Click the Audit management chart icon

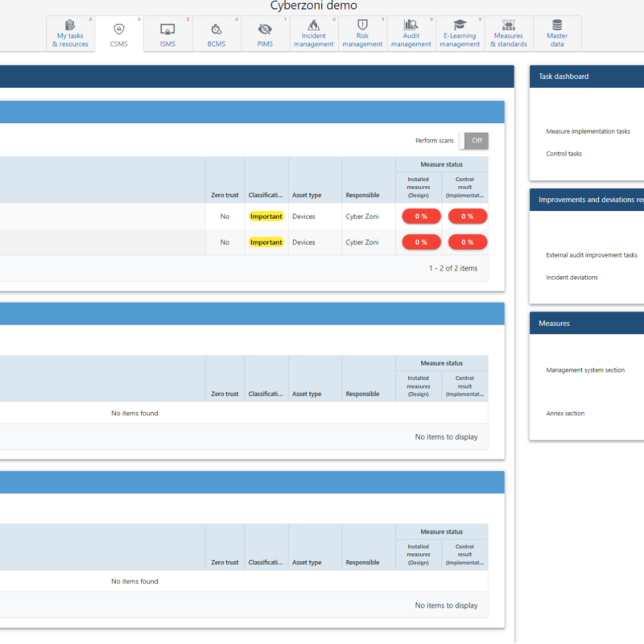[x=411, y=27]
